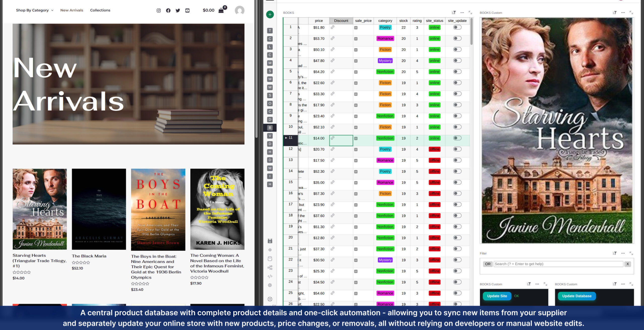Enable site_update toggle on row 11
The image size is (644, 330).
(457, 138)
